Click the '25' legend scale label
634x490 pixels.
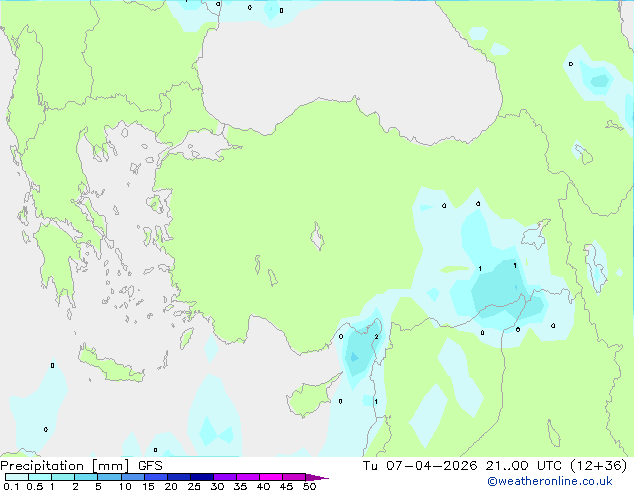tap(194, 486)
